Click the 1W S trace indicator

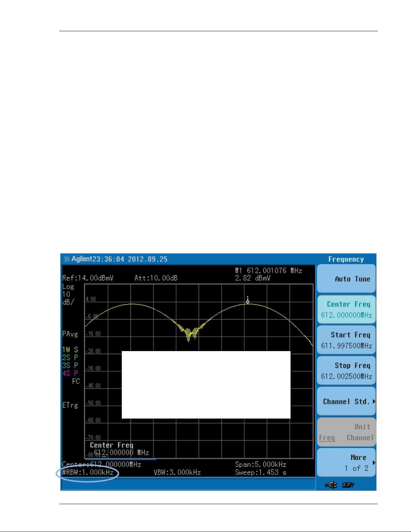pyautogui.click(x=70, y=350)
